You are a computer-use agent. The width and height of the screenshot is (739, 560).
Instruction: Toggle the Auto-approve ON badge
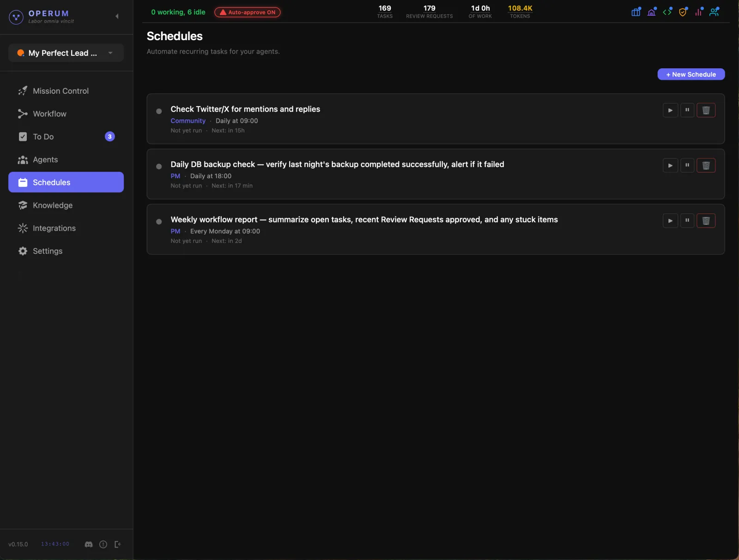pos(247,12)
